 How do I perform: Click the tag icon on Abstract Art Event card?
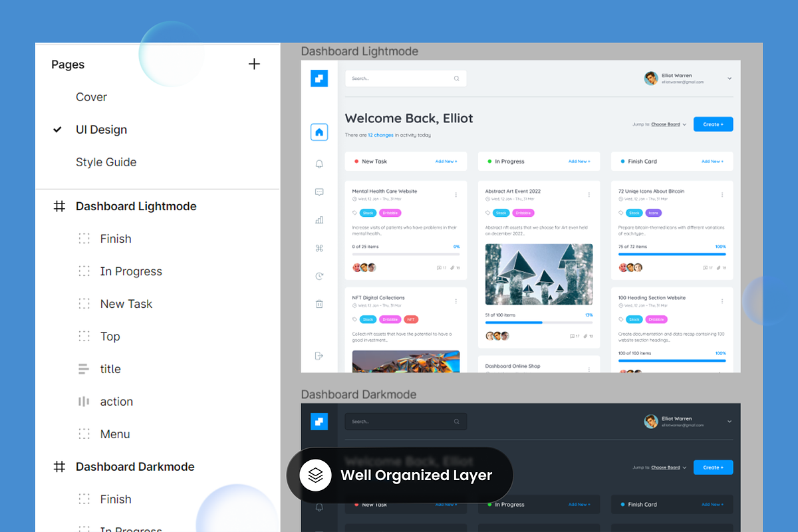(x=488, y=213)
